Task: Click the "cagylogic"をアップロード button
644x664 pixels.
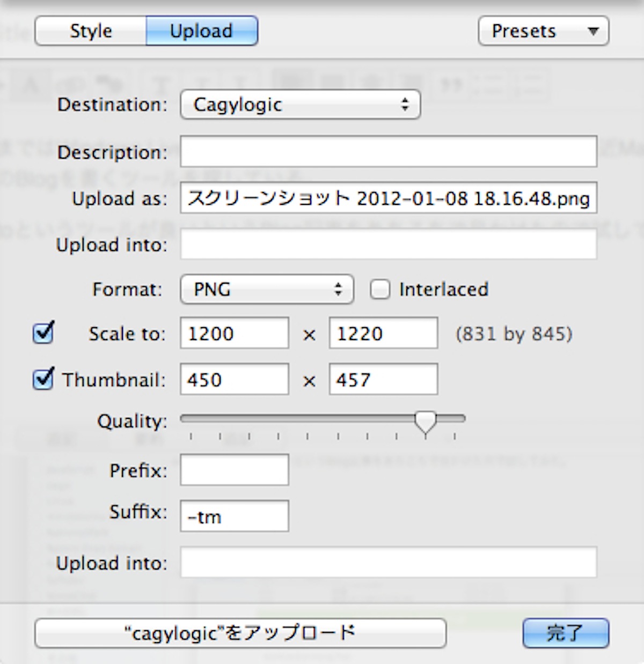Action: pyautogui.click(x=240, y=633)
